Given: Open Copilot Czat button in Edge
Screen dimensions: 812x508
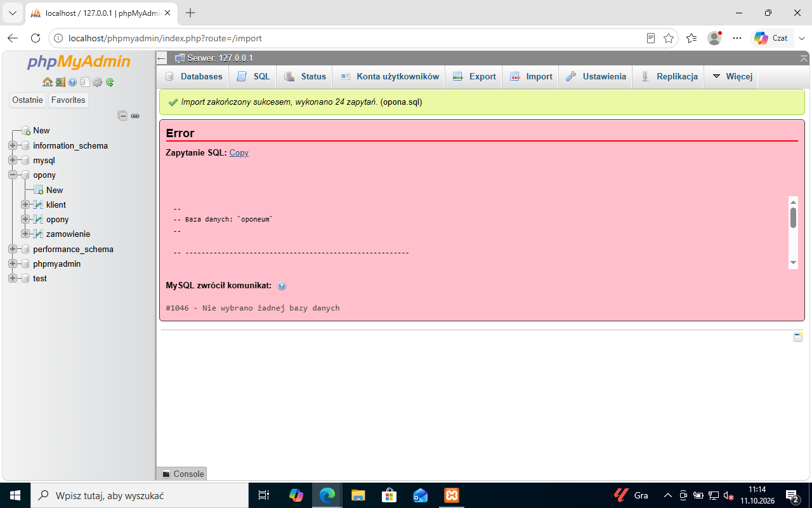Looking at the screenshot, I should click(771, 38).
